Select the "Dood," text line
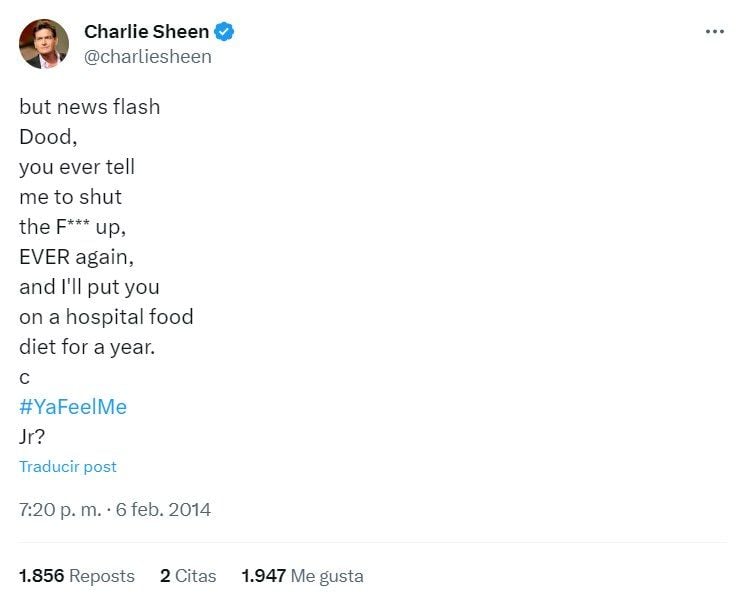The height and width of the screenshot is (599, 738). pyautogui.click(x=48, y=137)
